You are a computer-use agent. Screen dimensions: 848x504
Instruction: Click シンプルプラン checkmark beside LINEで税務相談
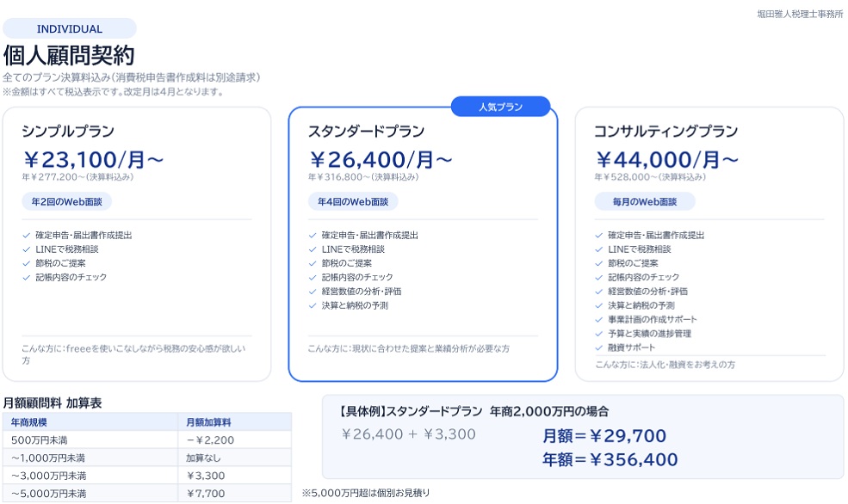(26, 249)
